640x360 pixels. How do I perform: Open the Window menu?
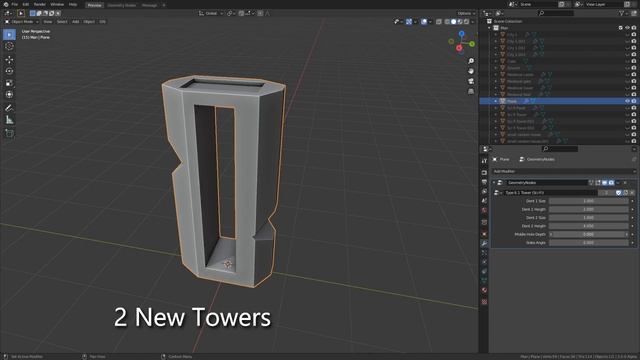[x=57, y=4]
